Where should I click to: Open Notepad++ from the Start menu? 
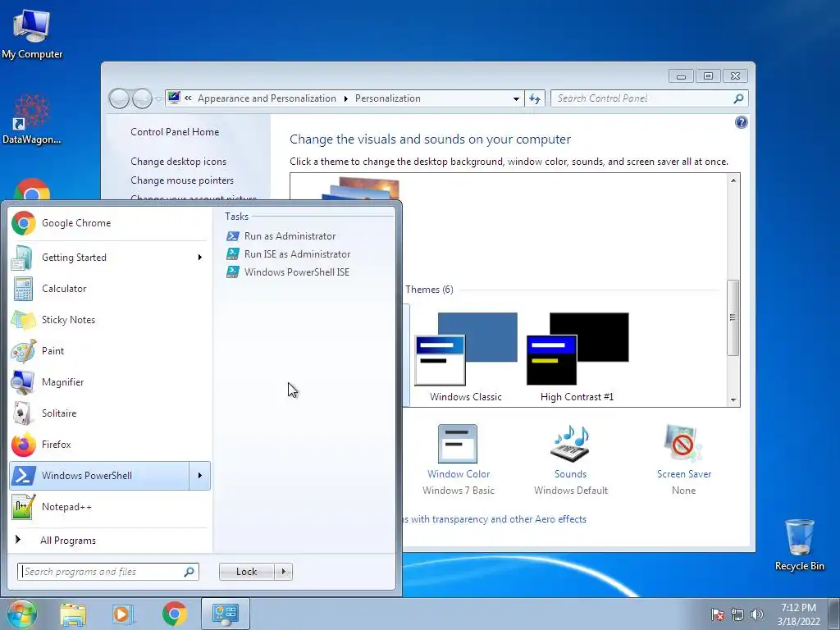click(x=110, y=506)
